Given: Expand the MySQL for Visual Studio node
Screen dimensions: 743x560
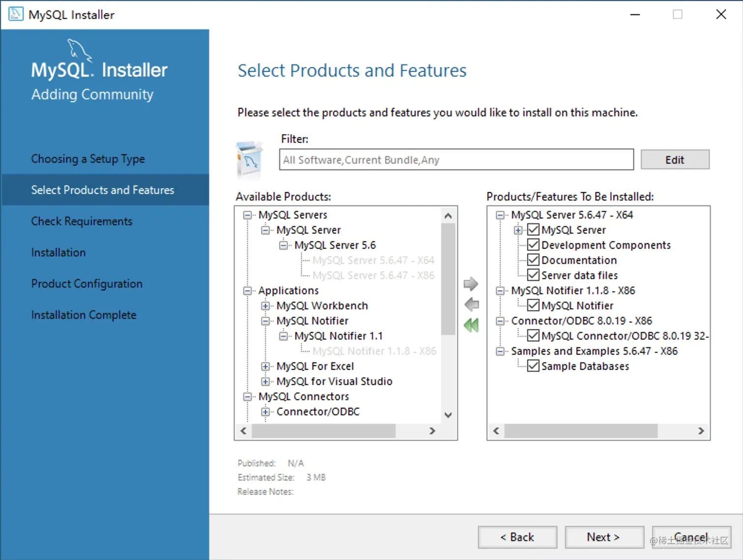Looking at the screenshot, I should (x=265, y=382).
